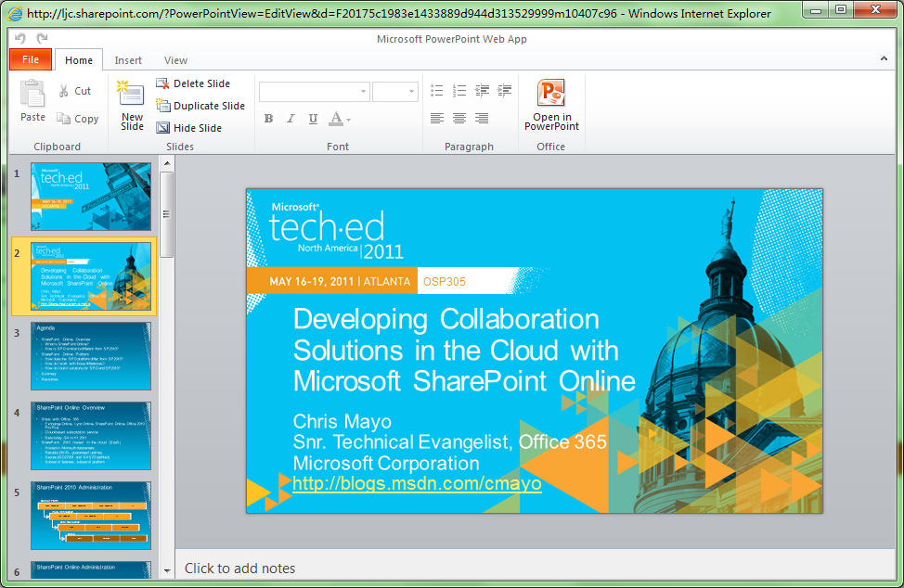Add a New Slide

[x=132, y=106]
